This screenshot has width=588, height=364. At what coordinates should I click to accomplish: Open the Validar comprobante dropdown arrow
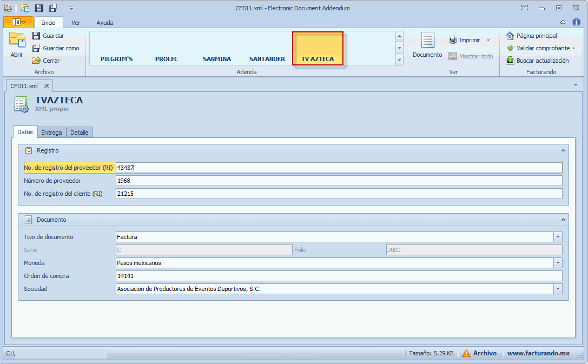573,48
